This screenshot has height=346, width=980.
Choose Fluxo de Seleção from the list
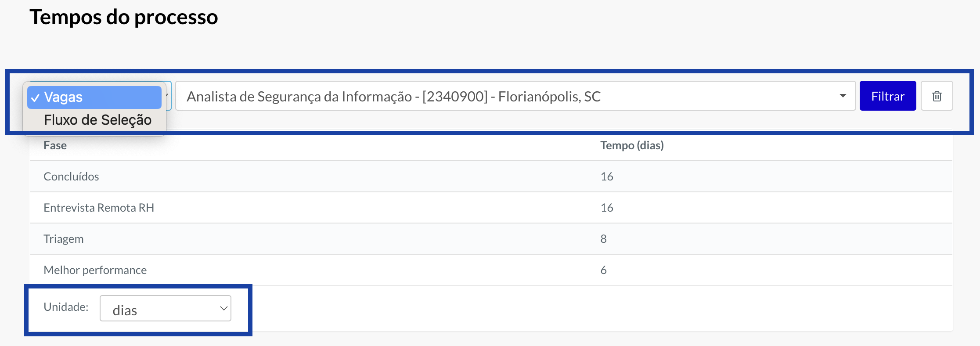point(97,120)
